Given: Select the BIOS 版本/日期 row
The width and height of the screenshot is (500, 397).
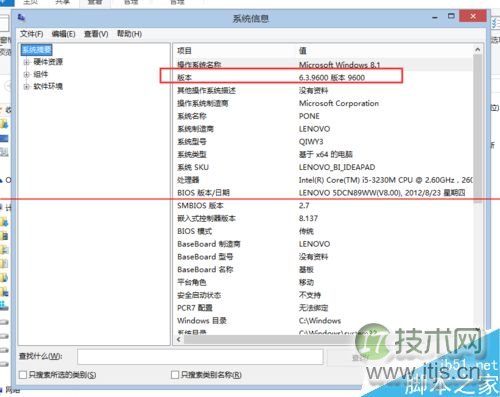Looking at the screenshot, I should [323, 193].
